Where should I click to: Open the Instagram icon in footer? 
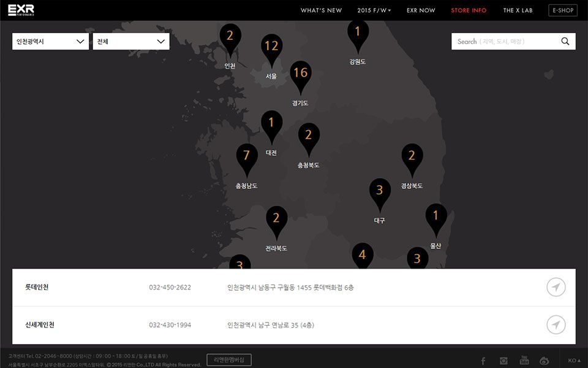[x=503, y=361]
